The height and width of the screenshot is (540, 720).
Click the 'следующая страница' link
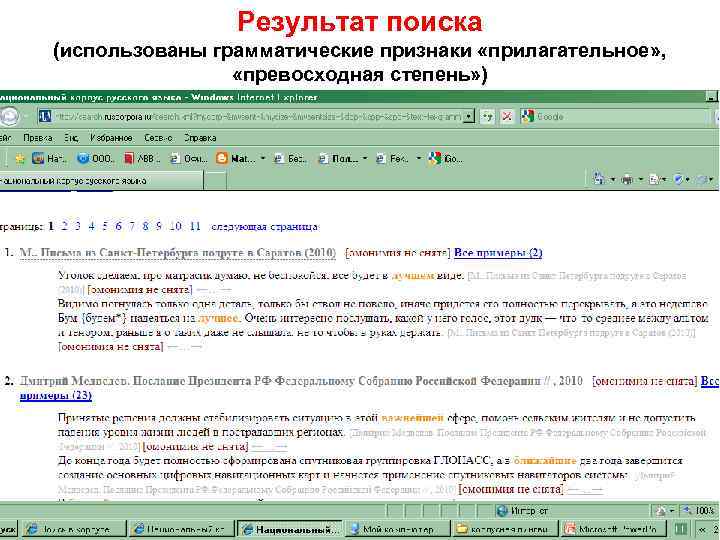point(264,226)
